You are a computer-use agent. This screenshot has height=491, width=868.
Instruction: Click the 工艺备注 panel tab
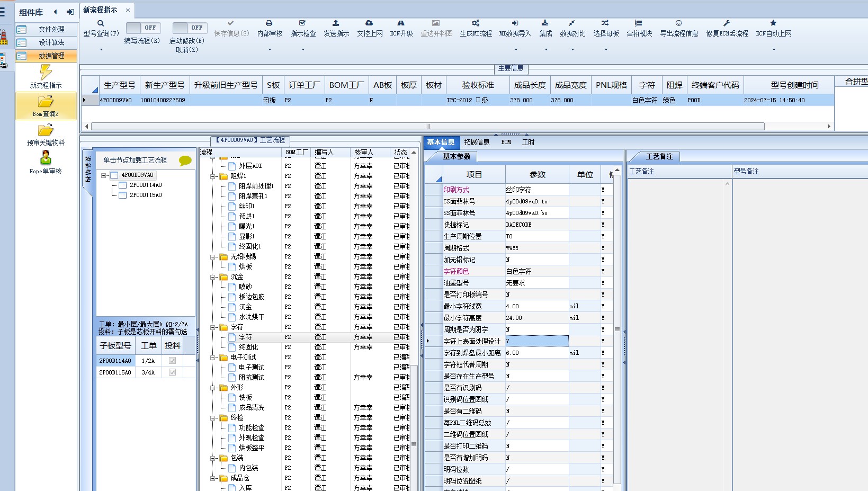(659, 156)
